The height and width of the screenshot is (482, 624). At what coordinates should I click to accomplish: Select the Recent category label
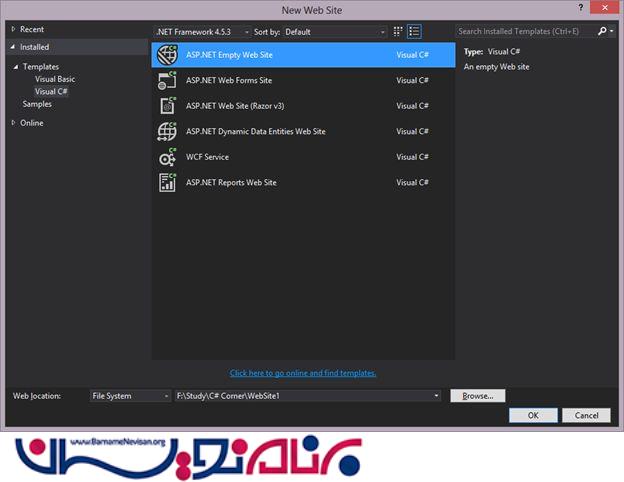coord(32,29)
